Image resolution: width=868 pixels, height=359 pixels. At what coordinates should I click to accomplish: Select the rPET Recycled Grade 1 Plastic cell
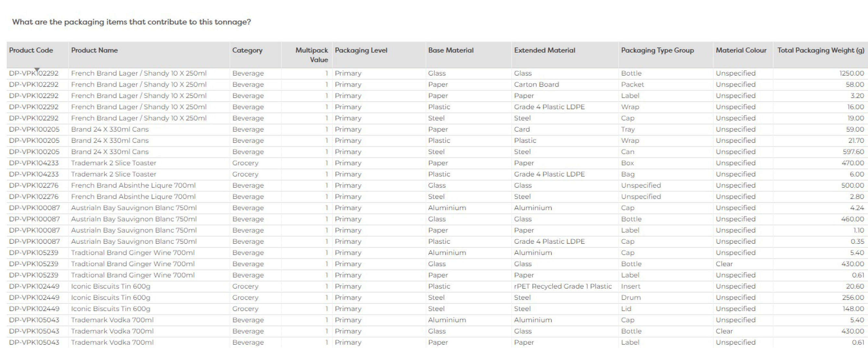click(562, 286)
